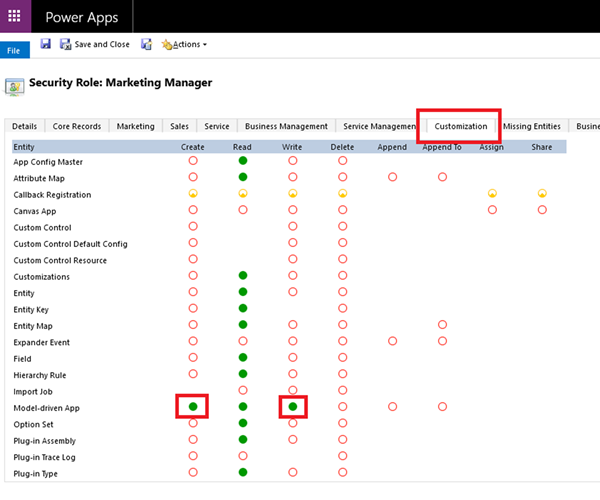
Task: Toggle Attribute Map Append To privilege
Action: point(442,177)
